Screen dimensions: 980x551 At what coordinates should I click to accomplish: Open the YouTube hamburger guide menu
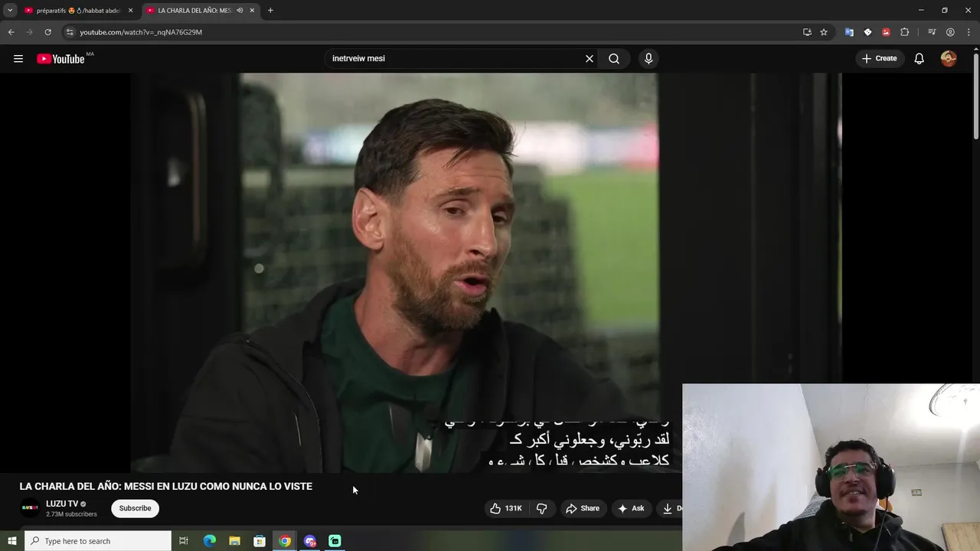18,58
